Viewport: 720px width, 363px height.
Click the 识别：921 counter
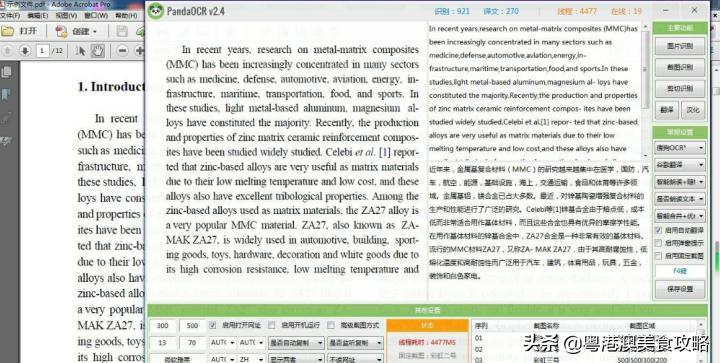[x=452, y=11]
